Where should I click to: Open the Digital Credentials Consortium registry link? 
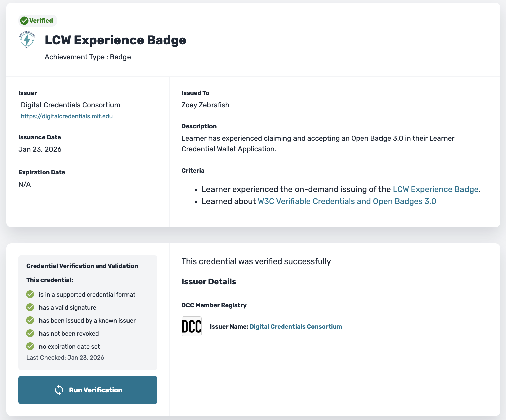click(296, 327)
